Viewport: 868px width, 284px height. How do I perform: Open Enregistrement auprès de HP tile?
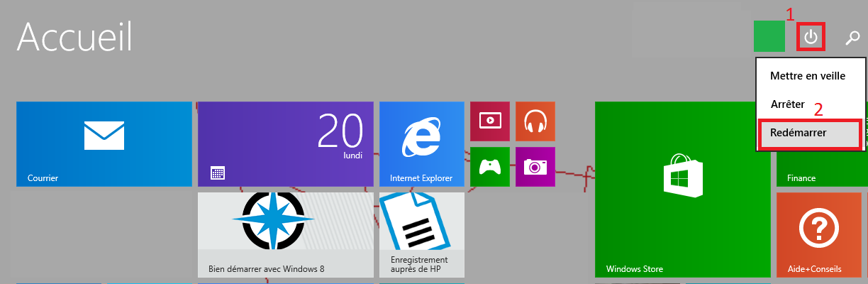tap(422, 235)
